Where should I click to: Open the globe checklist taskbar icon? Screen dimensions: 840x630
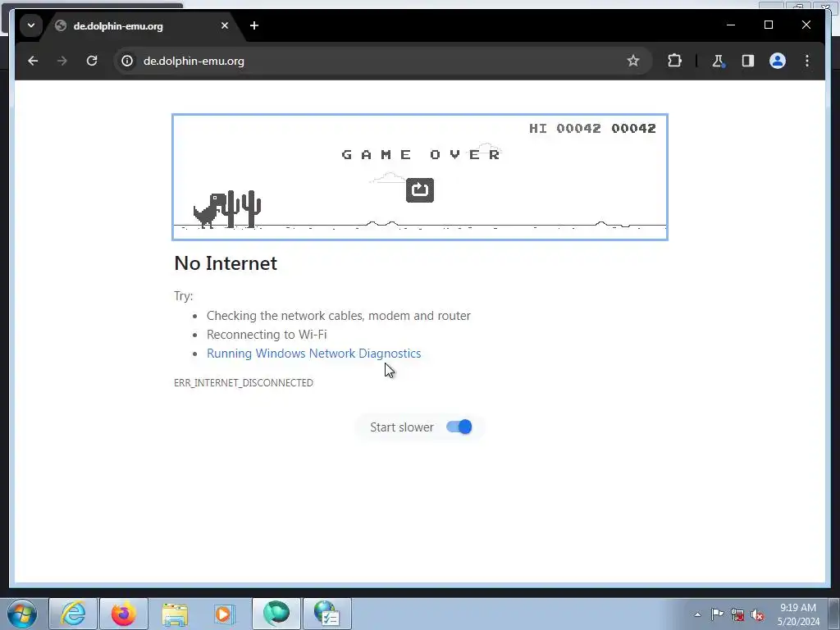pos(326,614)
